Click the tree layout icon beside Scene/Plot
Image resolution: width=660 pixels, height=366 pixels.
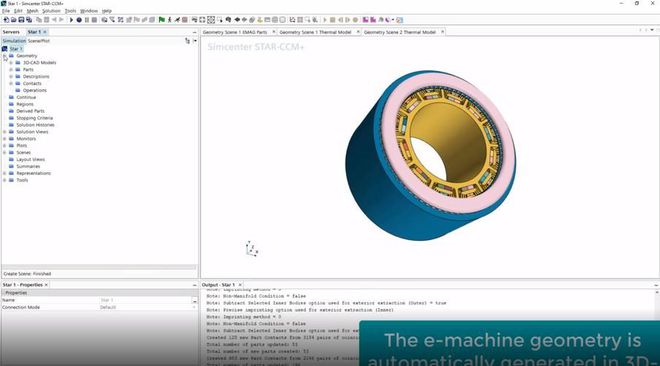[x=187, y=41]
